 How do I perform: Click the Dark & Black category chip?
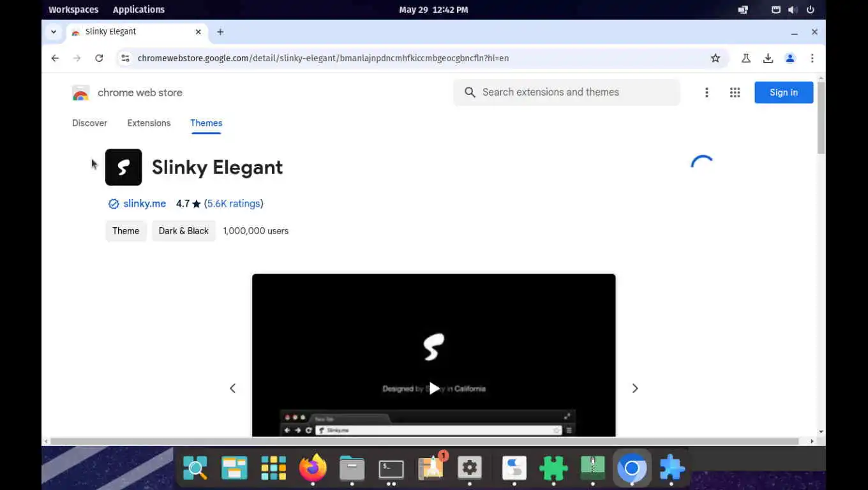[x=184, y=231]
